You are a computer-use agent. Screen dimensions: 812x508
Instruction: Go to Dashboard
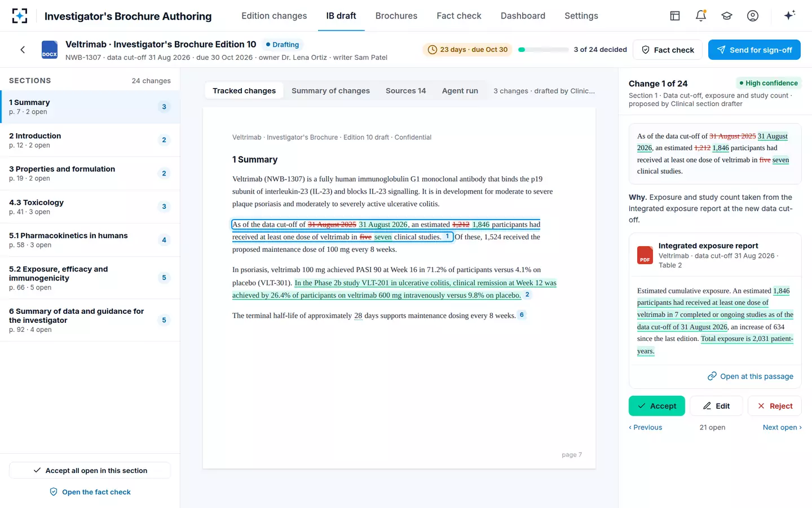523,16
